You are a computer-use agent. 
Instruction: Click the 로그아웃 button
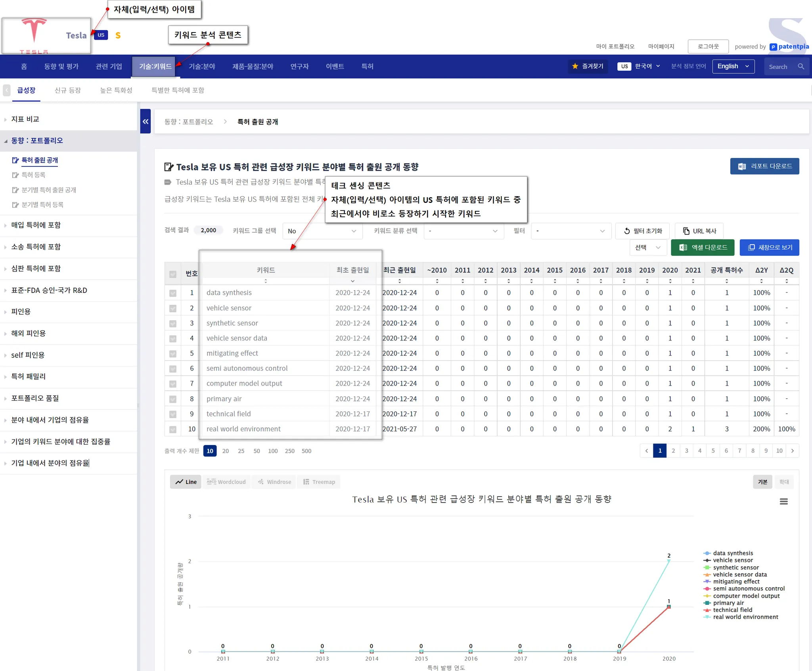[x=708, y=46]
